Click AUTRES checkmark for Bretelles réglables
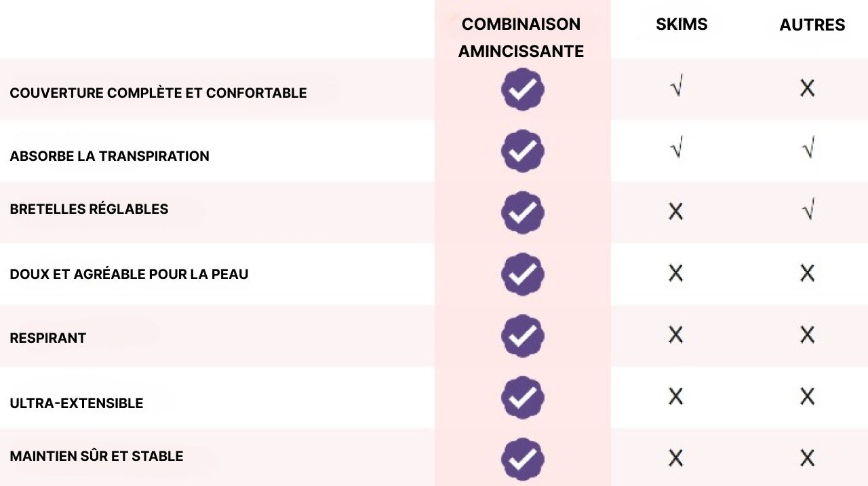The height and width of the screenshot is (486, 868). point(808,209)
